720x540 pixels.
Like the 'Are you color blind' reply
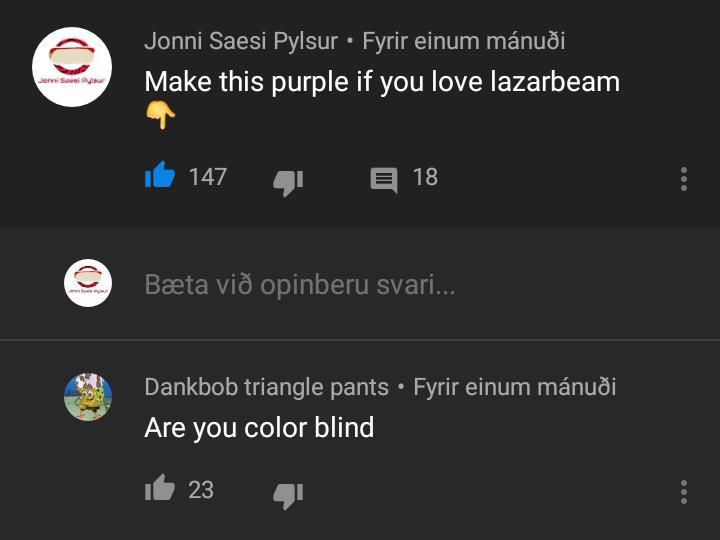coord(160,488)
